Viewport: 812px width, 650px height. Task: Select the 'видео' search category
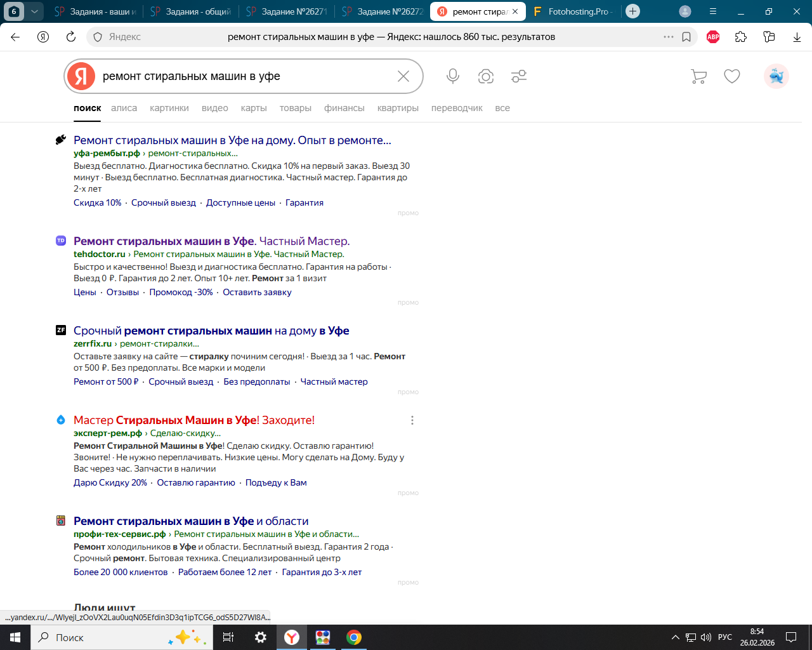215,108
